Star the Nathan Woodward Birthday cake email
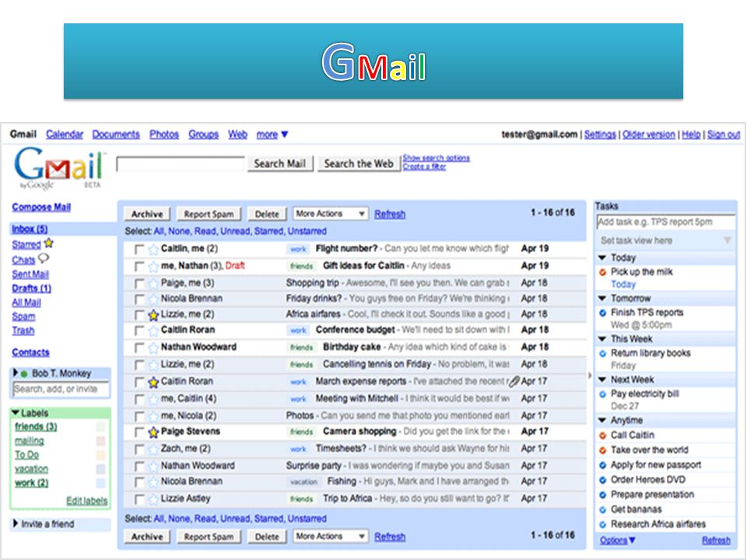Viewport: 747px width, 560px height. [153, 348]
